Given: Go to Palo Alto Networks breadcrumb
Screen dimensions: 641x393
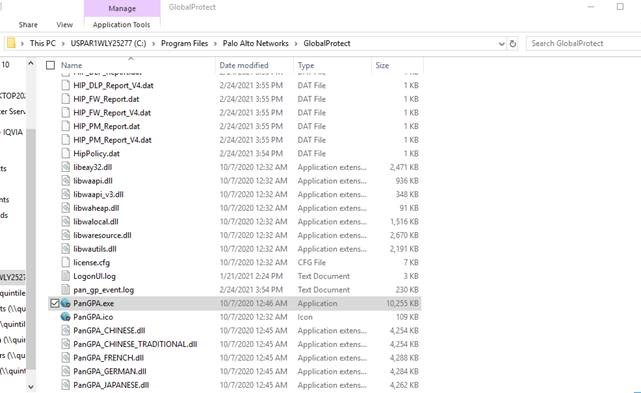Looking at the screenshot, I should pyautogui.click(x=256, y=43).
